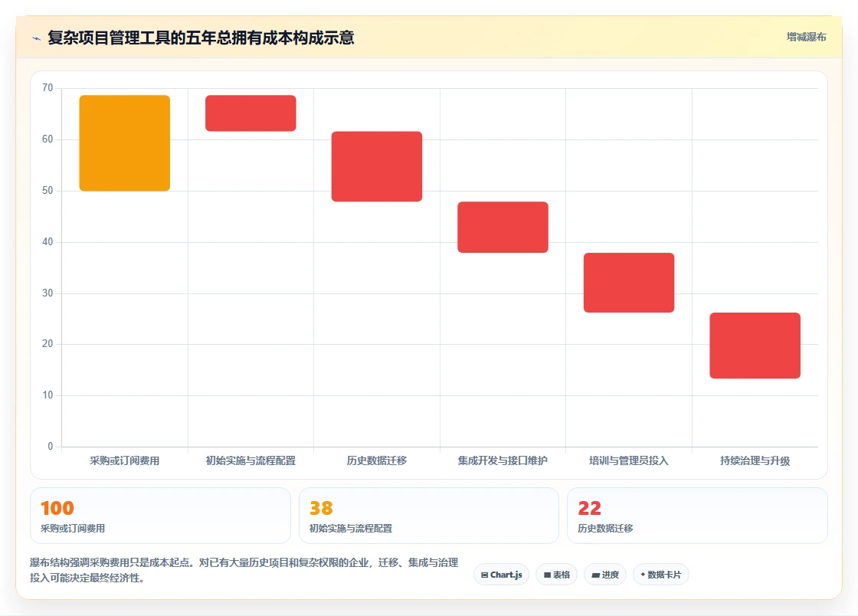
Task: Click the 100 value card
Action: (x=160, y=516)
